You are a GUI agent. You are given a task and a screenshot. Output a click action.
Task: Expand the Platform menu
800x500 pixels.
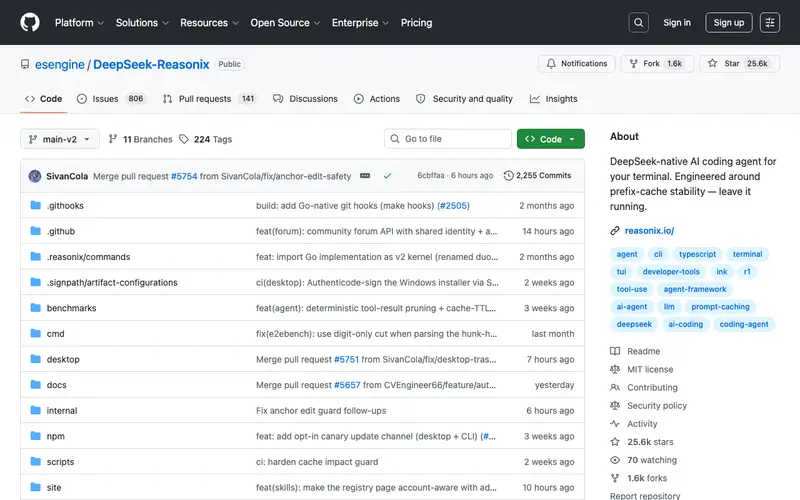pyautogui.click(x=79, y=22)
